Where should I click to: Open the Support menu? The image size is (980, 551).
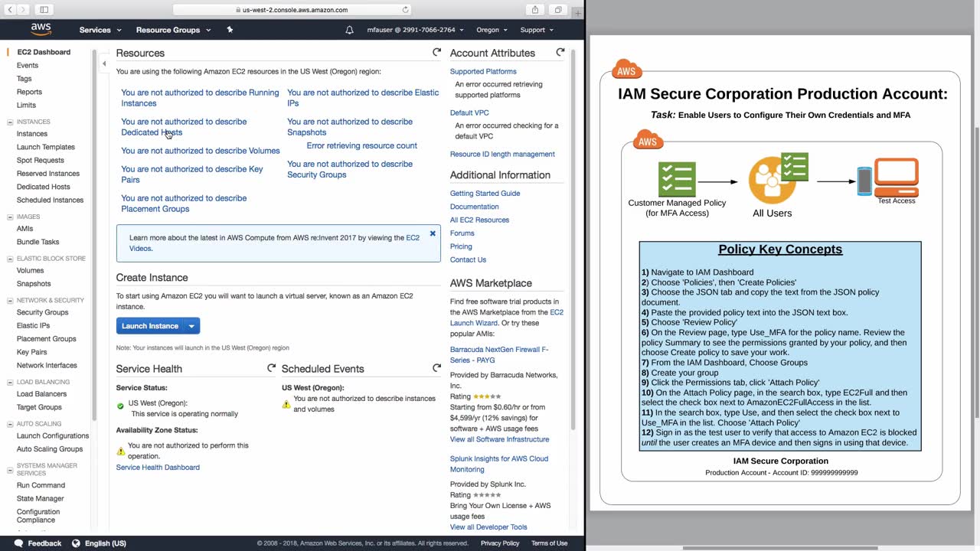[537, 30]
